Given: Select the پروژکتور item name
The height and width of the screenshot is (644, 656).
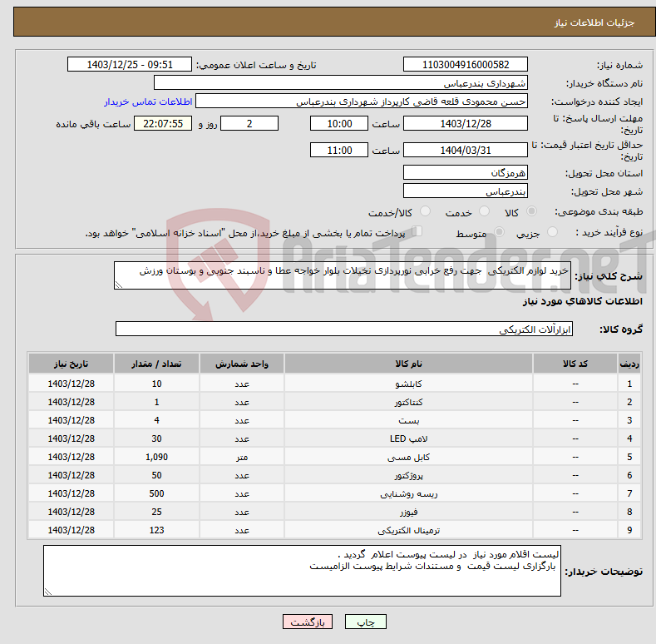Looking at the screenshot, I should pyautogui.click(x=408, y=475).
